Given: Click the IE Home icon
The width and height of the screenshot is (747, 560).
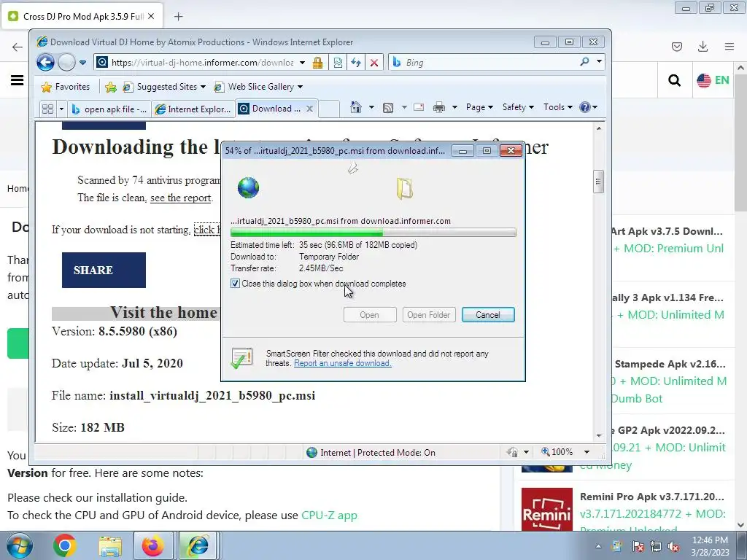Looking at the screenshot, I should [x=355, y=107].
